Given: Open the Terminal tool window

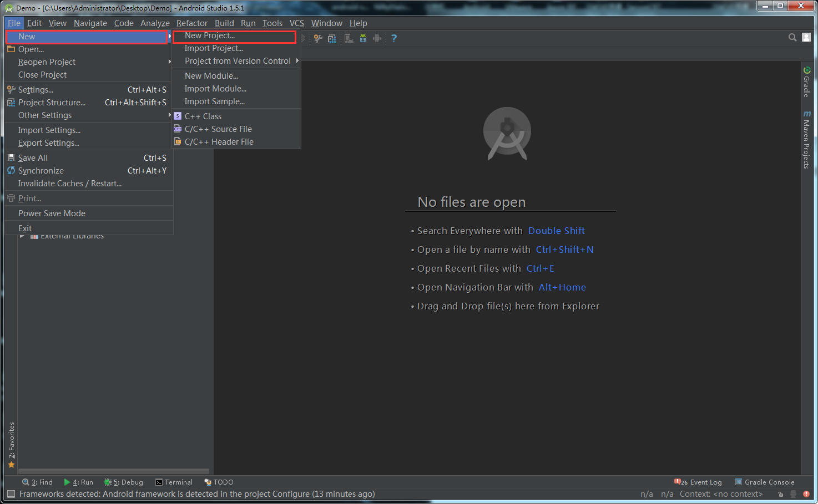Looking at the screenshot, I should (174, 482).
